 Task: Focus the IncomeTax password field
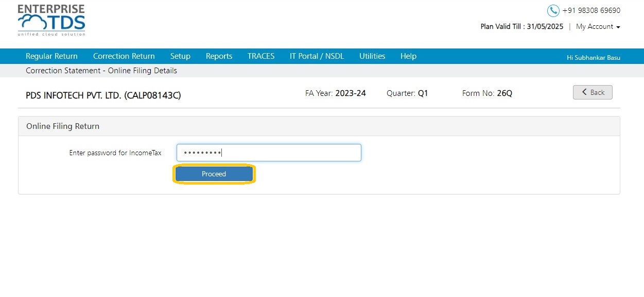click(269, 153)
